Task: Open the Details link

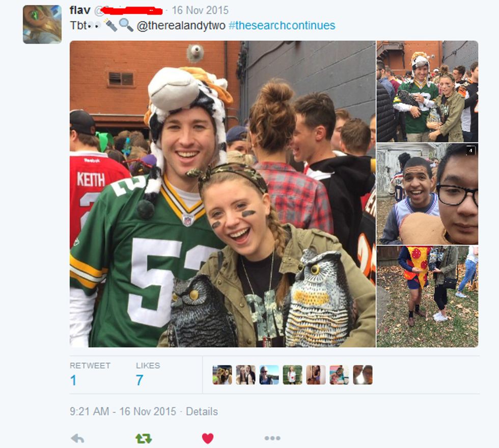Action: pyautogui.click(x=202, y=411)
